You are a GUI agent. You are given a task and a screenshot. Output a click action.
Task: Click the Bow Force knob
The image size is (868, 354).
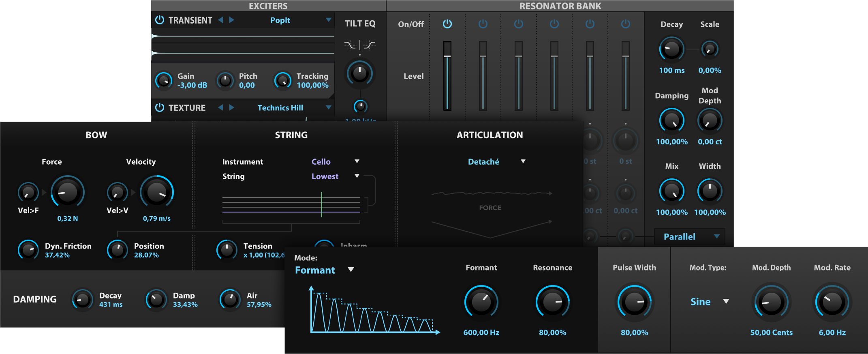[67, 192]
